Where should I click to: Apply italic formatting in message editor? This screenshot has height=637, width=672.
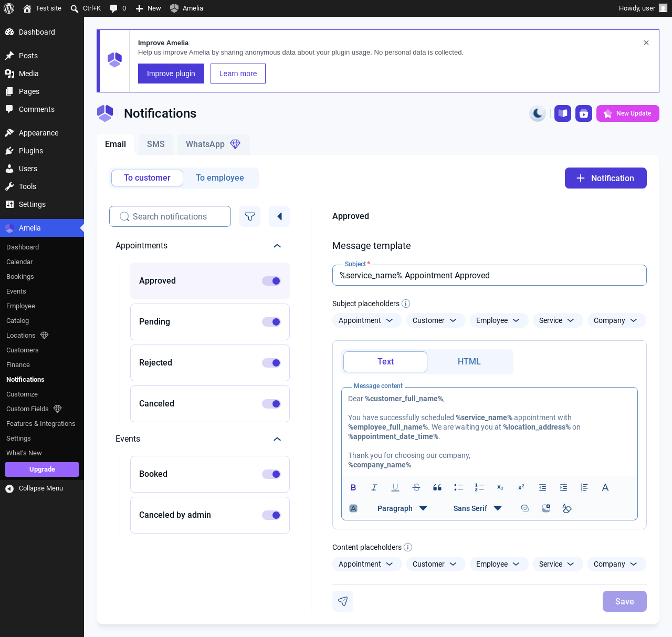point(374,487)
